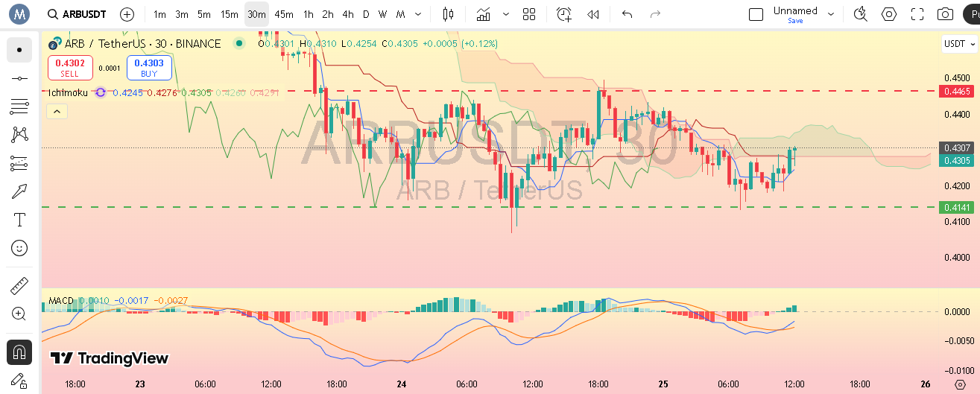This screenshot has height=394, width=980.
Task: Click the 0.4307 current price label
Action: coord(956,147)
